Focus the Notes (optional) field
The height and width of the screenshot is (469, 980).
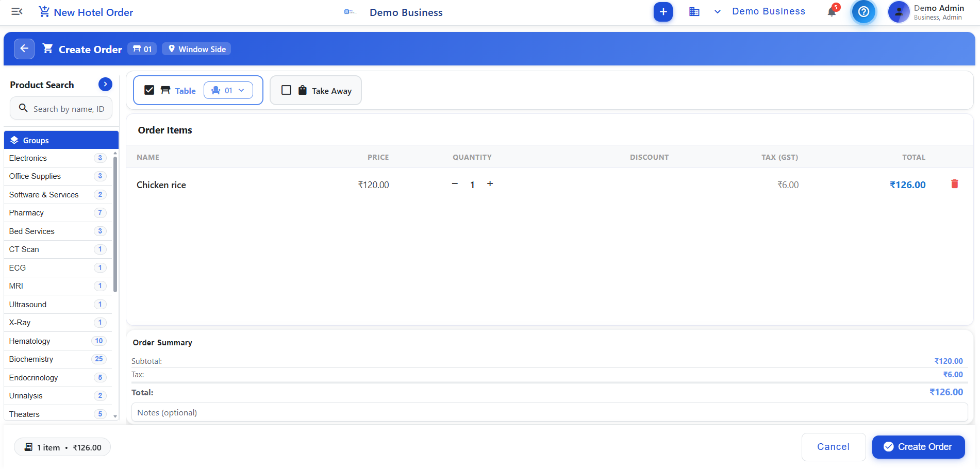(x=550, y=412)
